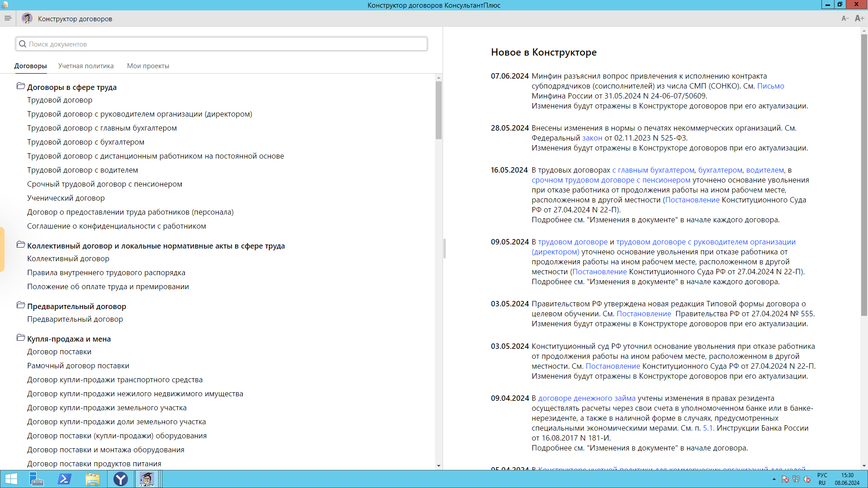Click the document search field
Screen dimensions: 868x488
coord(222,44)
